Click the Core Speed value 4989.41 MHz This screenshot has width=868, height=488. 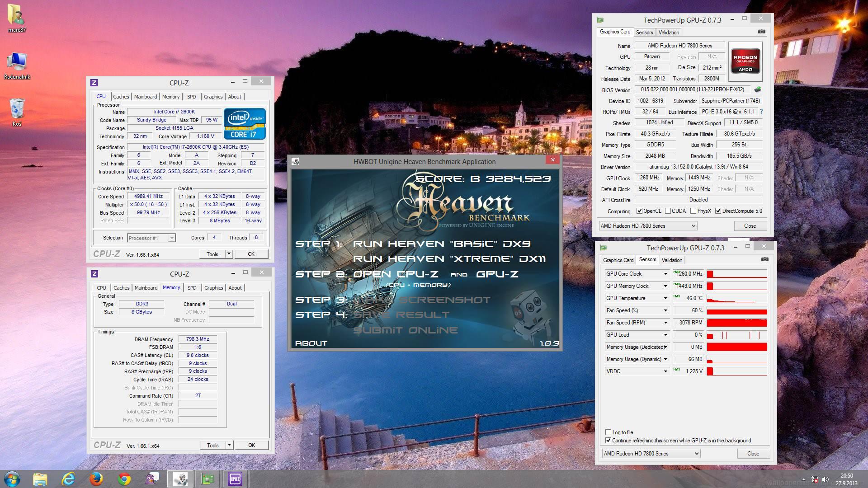tap(149, 197)
